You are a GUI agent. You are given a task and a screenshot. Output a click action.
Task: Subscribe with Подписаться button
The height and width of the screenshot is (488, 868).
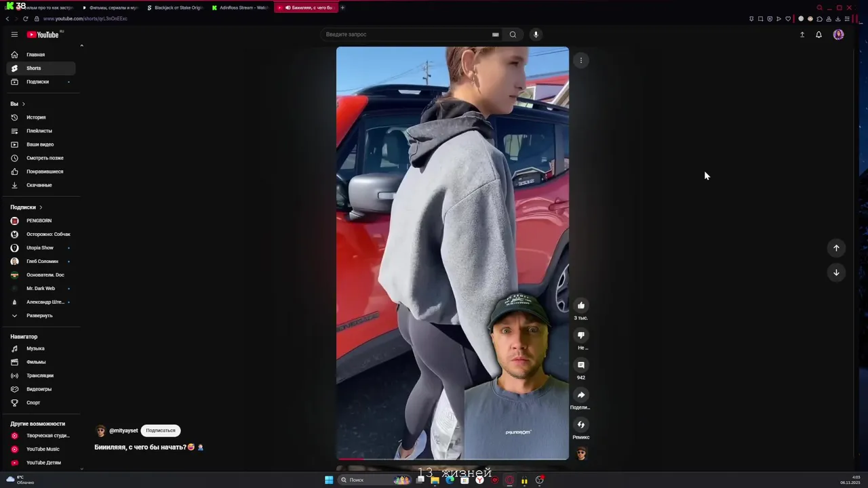pos(161,430)
